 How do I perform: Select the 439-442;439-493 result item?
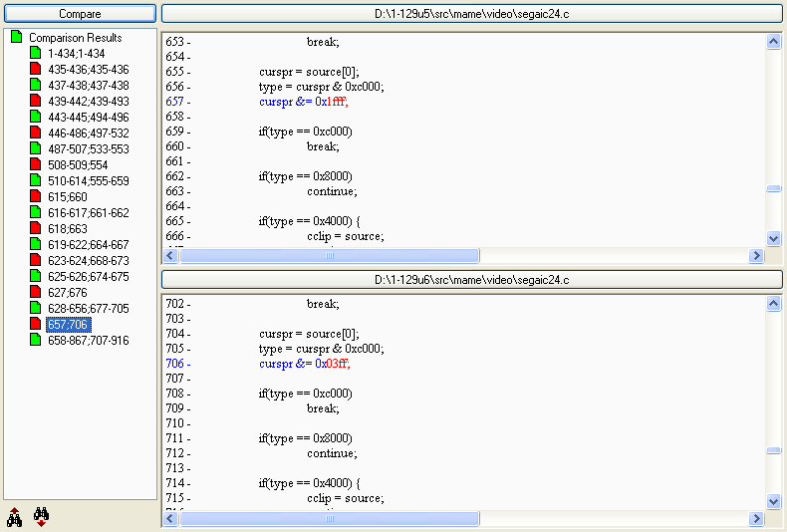point(88,102)
